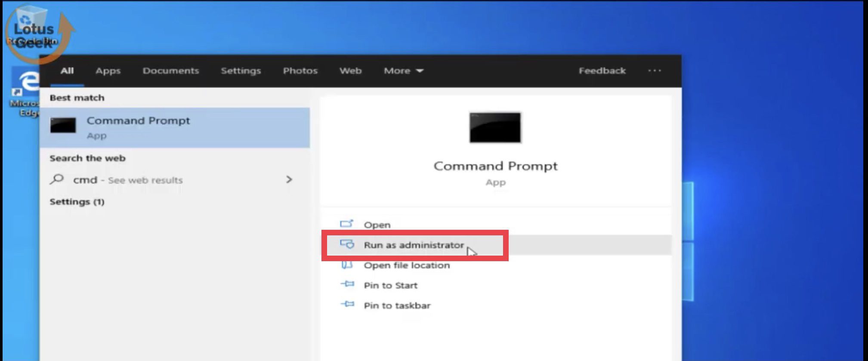Select the Command Prompt best match result
This screenshot has height=361, width=868.
click(x=175, y=128)
